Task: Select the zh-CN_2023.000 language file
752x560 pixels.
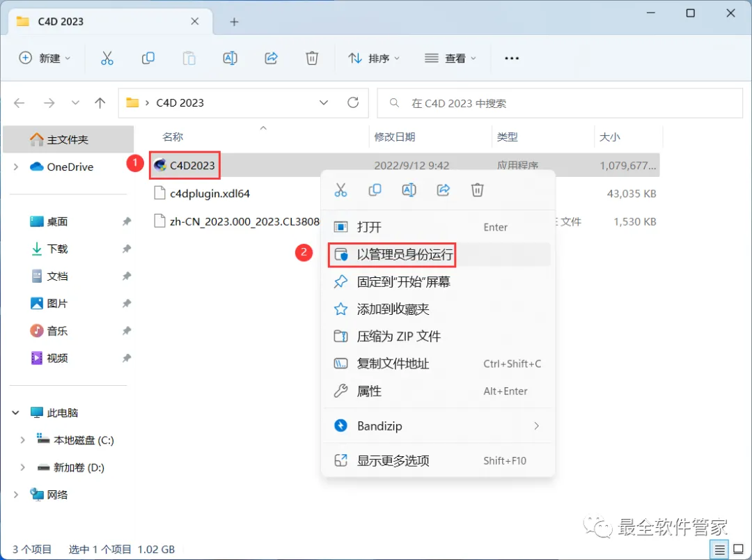Action: click(x=237, y=221)
